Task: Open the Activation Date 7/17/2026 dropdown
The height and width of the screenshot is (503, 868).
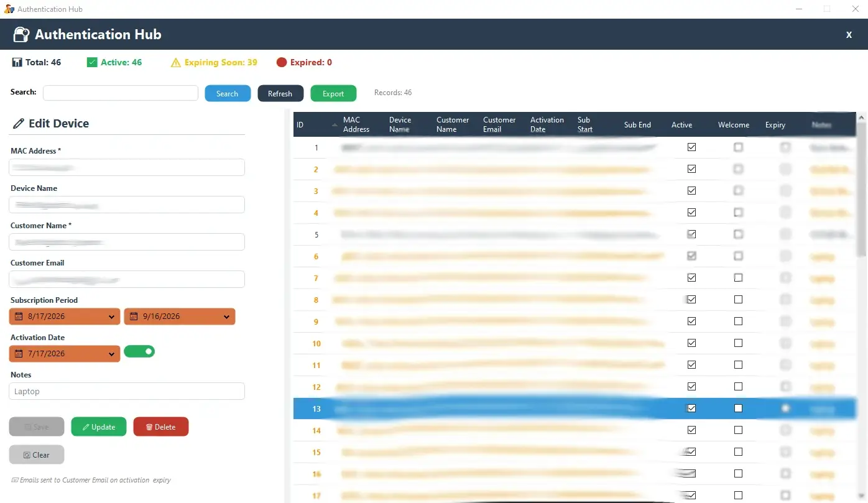Action: [112, 354]
